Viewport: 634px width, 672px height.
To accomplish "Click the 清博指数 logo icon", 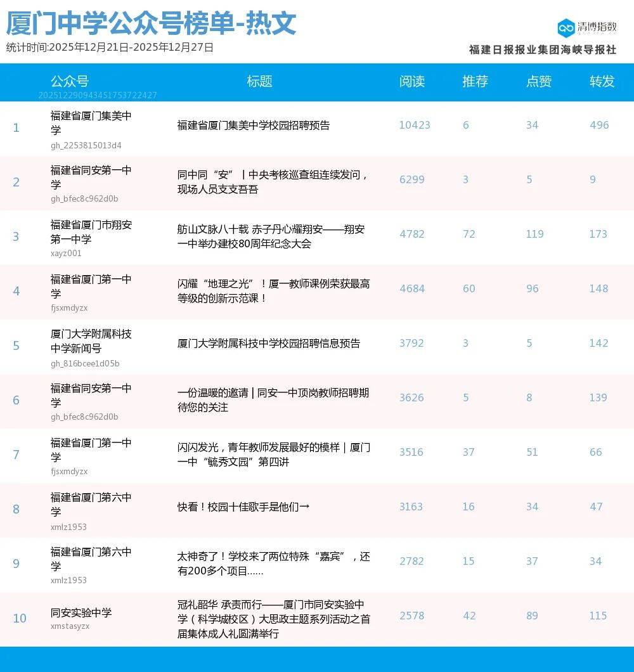I will click(x=566, y=28).
